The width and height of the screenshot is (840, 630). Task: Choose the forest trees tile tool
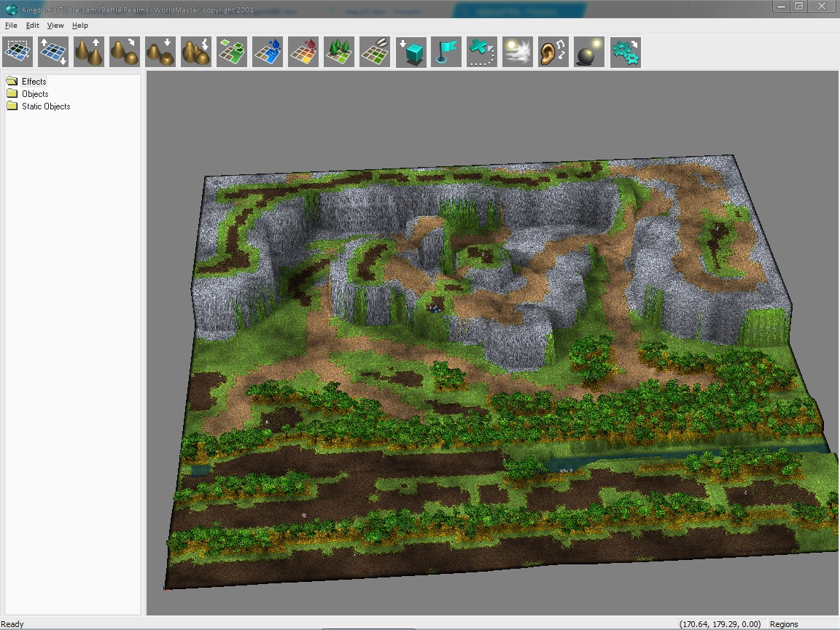coord(339,52)
